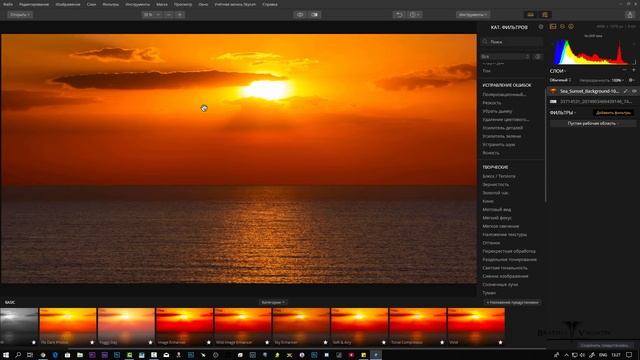Open the Изображение menu
Viewport: 640px width, 360px height.
(68, 4)
